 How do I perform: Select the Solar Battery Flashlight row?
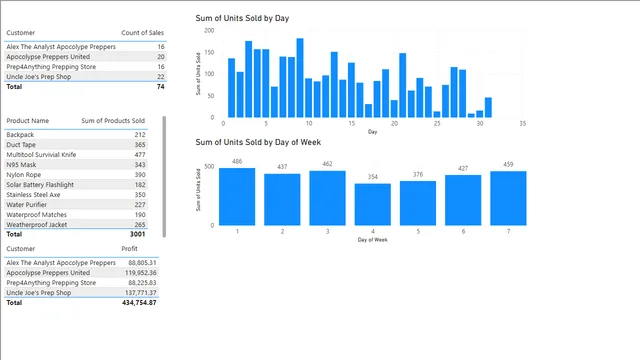coord(76,184)
